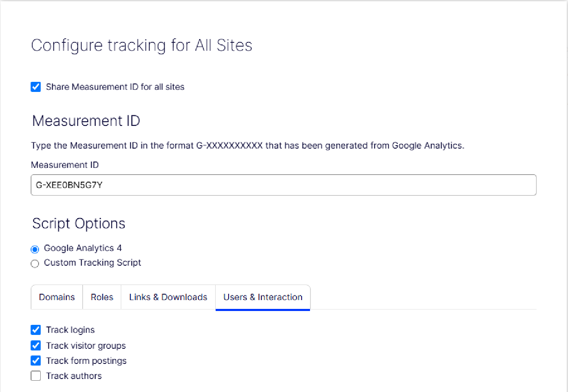Click the 'Track visitor groups' label text
The width and height of the screenshot is (568, 392).
point(86,346)
